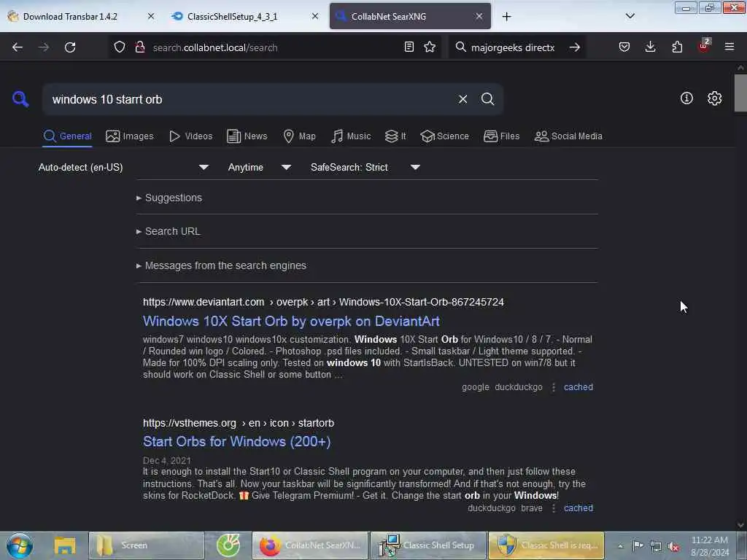Bookmark this page with star icon
The width and height of the screenshot is (747, 560).
(430, 47)
